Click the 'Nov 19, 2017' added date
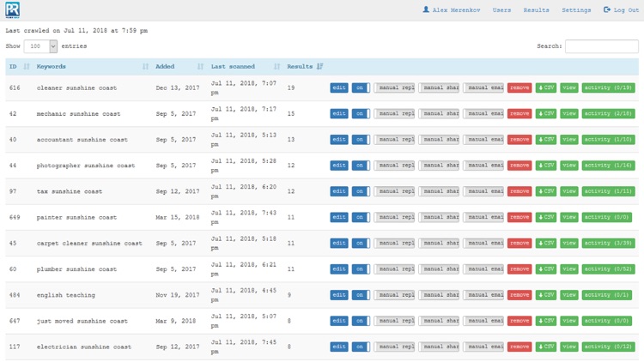The height and width of the screenshot is (362, 644). [x=178, y=295]
